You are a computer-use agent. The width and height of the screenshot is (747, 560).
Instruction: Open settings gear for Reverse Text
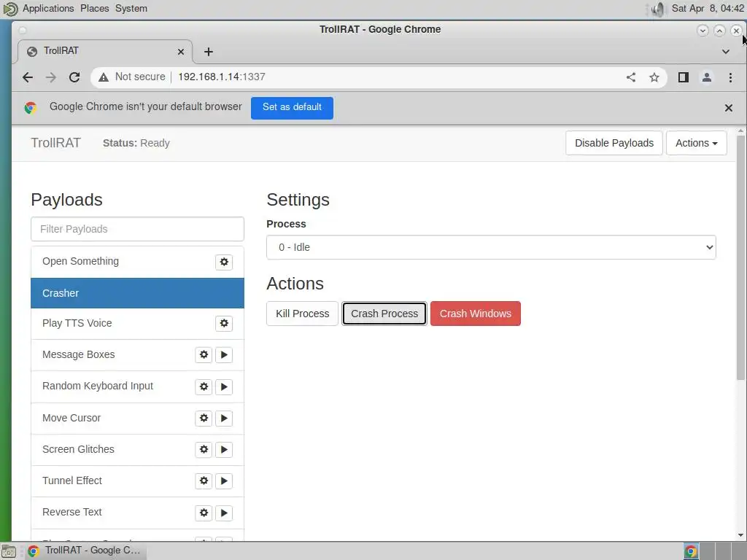click(204, 513)
